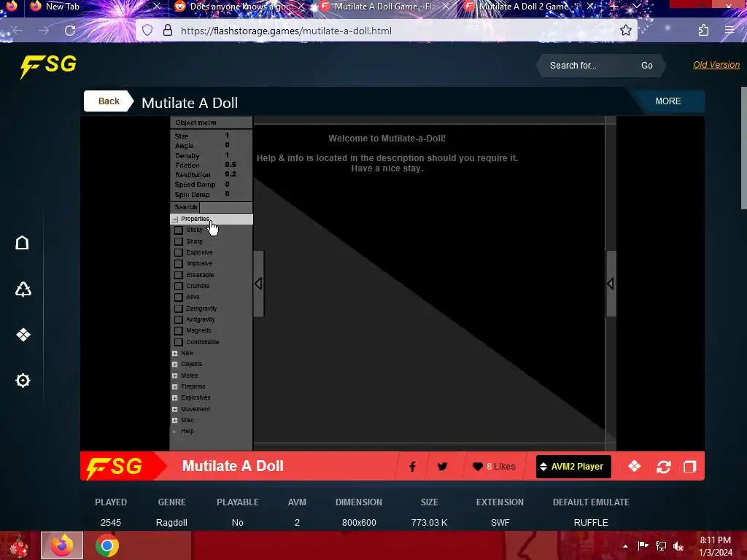This screenshot has width=747, height=560.
Task: Expand the Firearms category
Action: [x=175, y=386]
